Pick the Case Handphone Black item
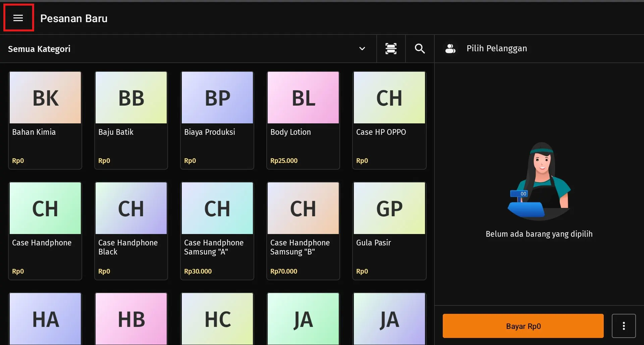Image resolution: width=644 pixels, height=345 pixels. click(131, 231)
